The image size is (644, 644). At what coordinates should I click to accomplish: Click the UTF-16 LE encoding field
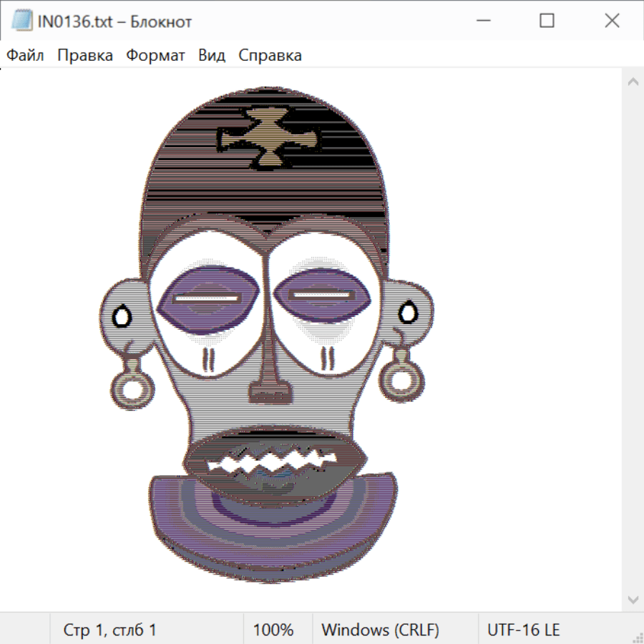(x=523, y=630)
